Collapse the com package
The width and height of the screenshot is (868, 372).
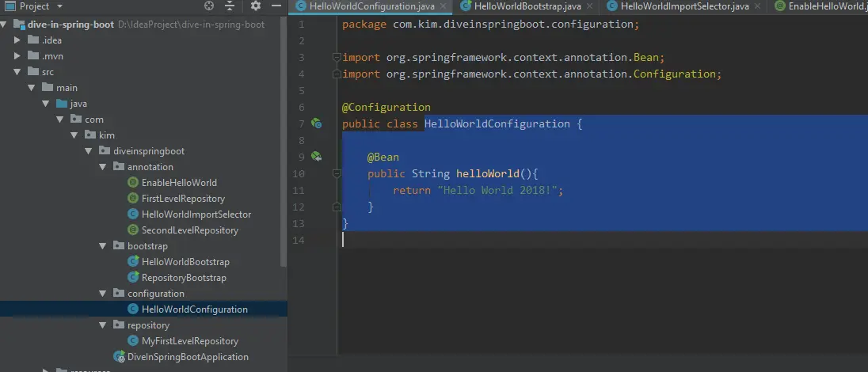(59, 120)
